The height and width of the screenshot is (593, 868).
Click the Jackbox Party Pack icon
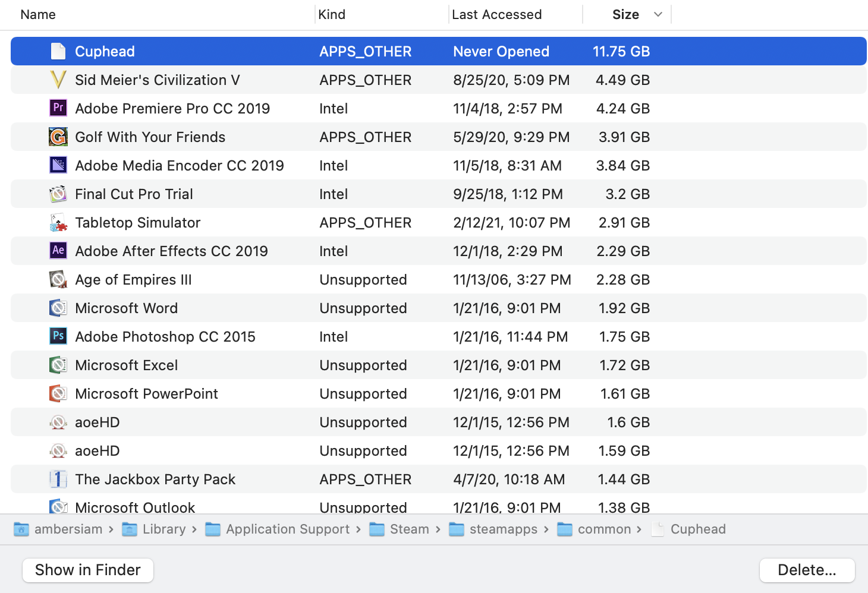click(58, 479)
